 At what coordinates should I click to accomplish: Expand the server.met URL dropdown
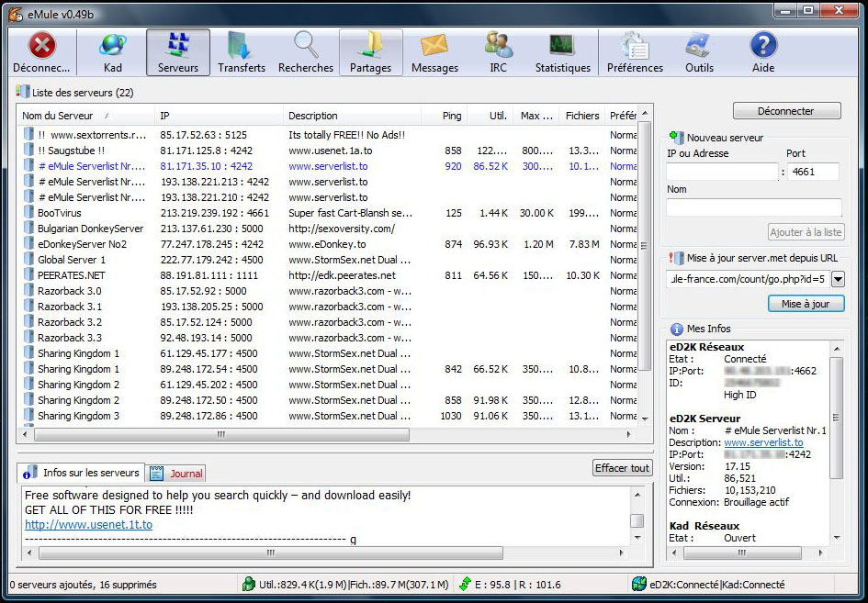pyautogui.click(x=838, y=279)
